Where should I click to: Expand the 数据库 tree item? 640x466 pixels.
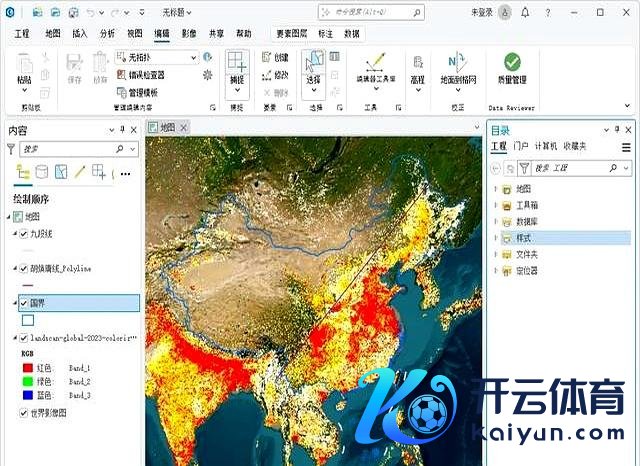tap(495, 222)
